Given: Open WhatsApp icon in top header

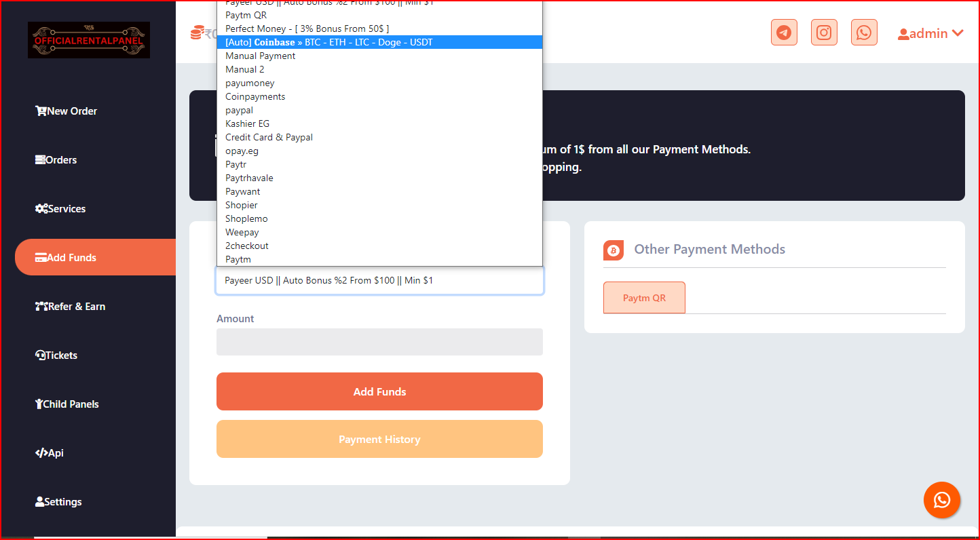Looking at the screenshot, I should 864,33.
